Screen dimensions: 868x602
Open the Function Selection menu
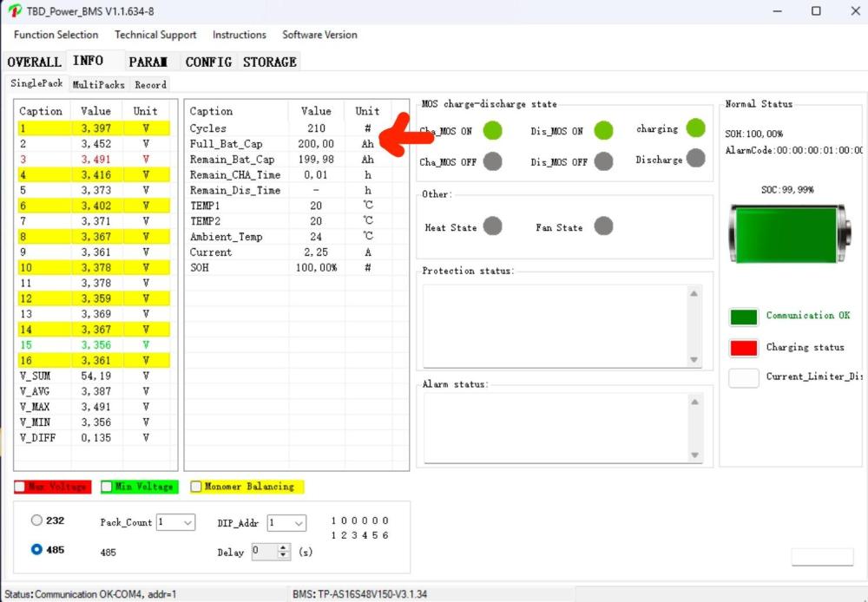coord(56,35)
